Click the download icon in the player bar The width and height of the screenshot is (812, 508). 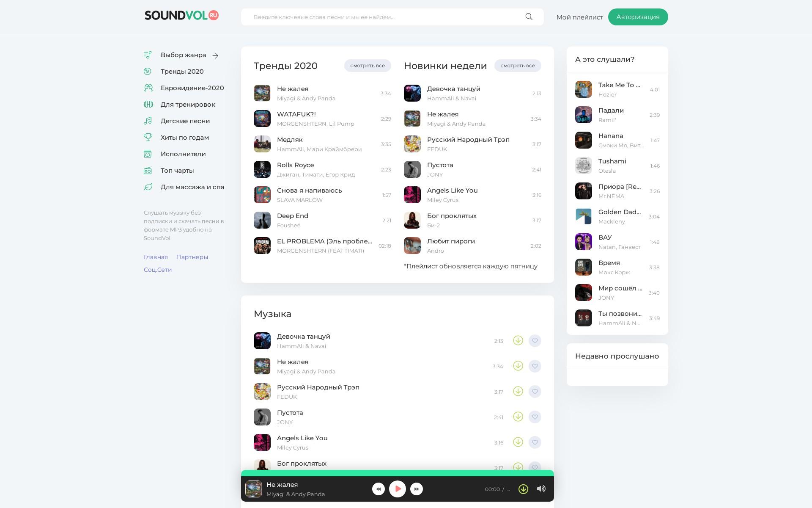click(523, 489)
